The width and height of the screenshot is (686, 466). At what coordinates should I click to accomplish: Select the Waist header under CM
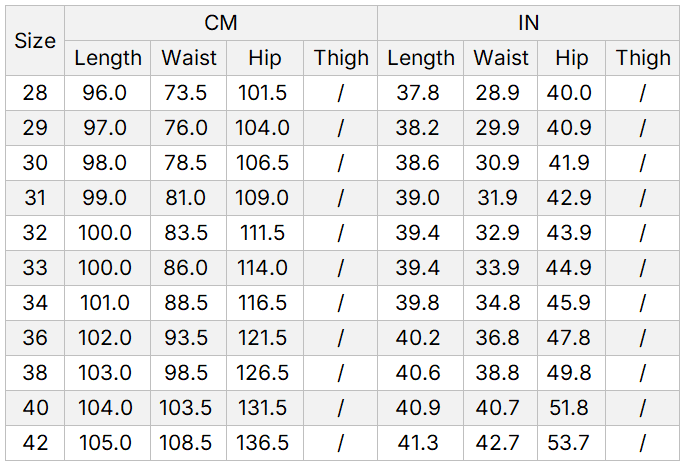(x=190, y=58)
